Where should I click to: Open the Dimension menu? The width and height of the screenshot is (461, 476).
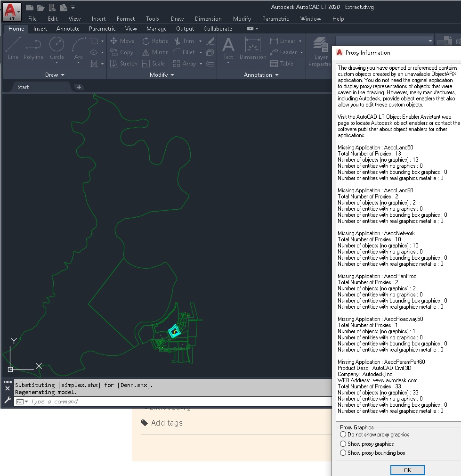click(x=208, y=19)
